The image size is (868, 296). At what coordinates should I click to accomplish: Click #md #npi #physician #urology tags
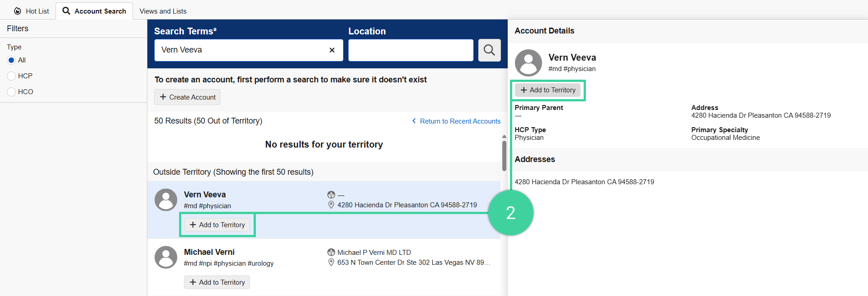point(229,263)
